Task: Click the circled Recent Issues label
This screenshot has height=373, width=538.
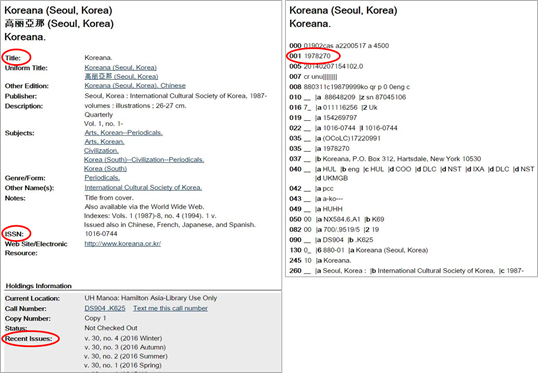Action: pos(28,339)
